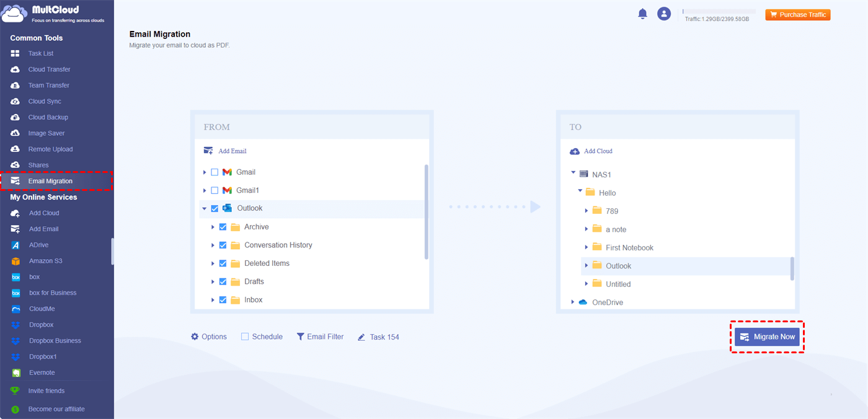Check the Gmail1 account checkbox
Viewport: 868px width, 419px height.
click(215, 190)
